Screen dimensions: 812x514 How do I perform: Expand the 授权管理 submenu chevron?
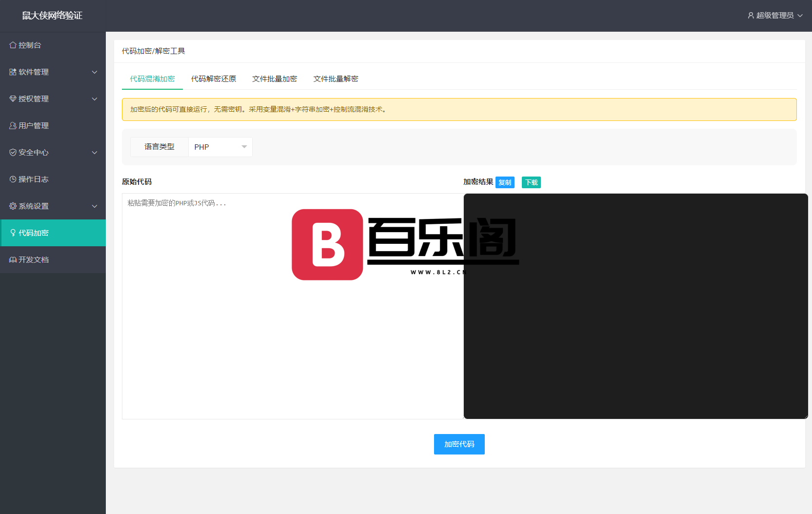[x=95, y=99]
